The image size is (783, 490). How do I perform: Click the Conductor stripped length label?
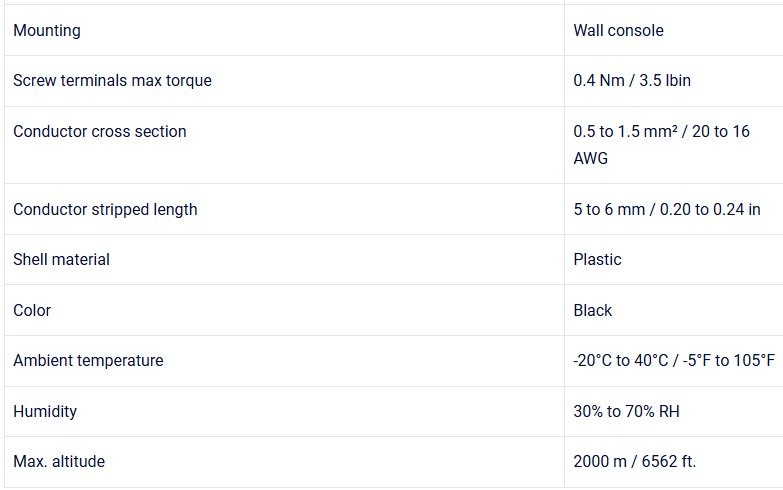(x=105, y=209)
